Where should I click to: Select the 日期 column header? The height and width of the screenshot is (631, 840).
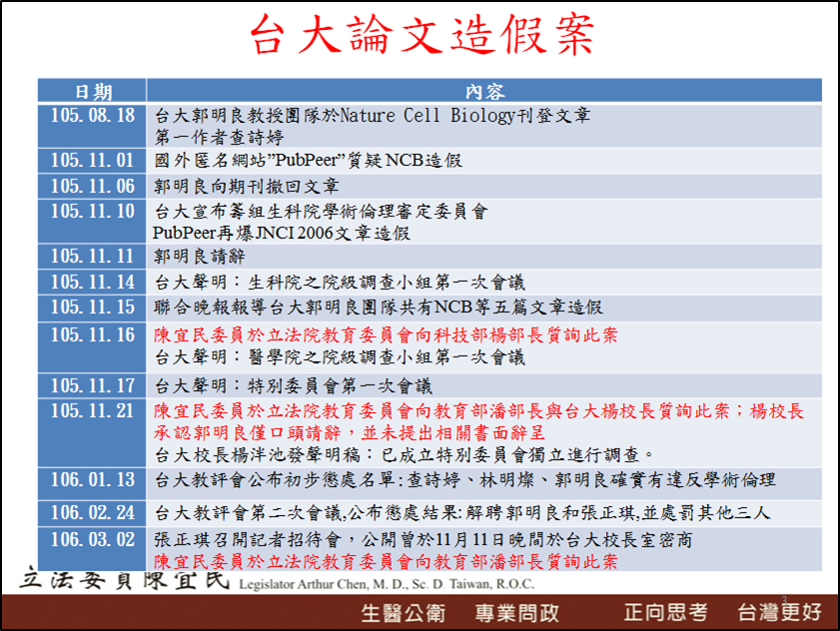point(93,92)
